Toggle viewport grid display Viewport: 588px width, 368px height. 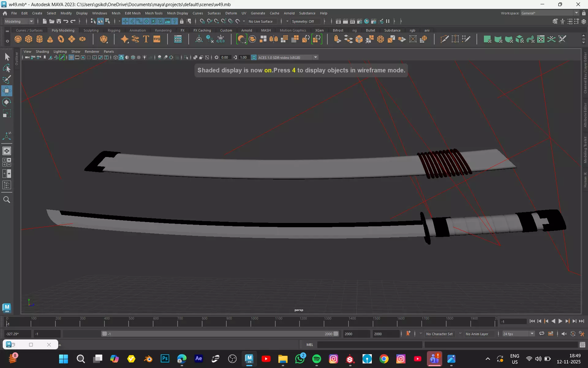pos(71,57)
